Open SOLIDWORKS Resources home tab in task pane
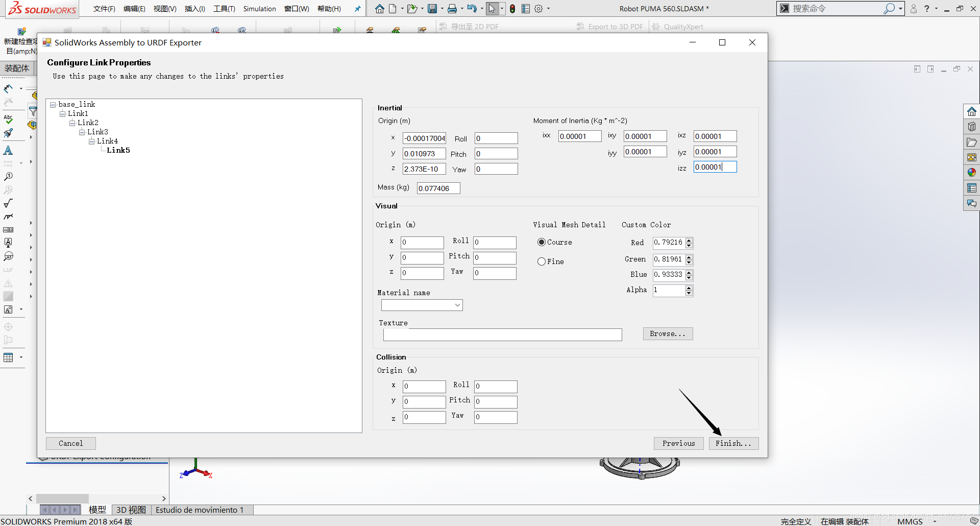The image size is (980, 526). (x=972, y=111)
